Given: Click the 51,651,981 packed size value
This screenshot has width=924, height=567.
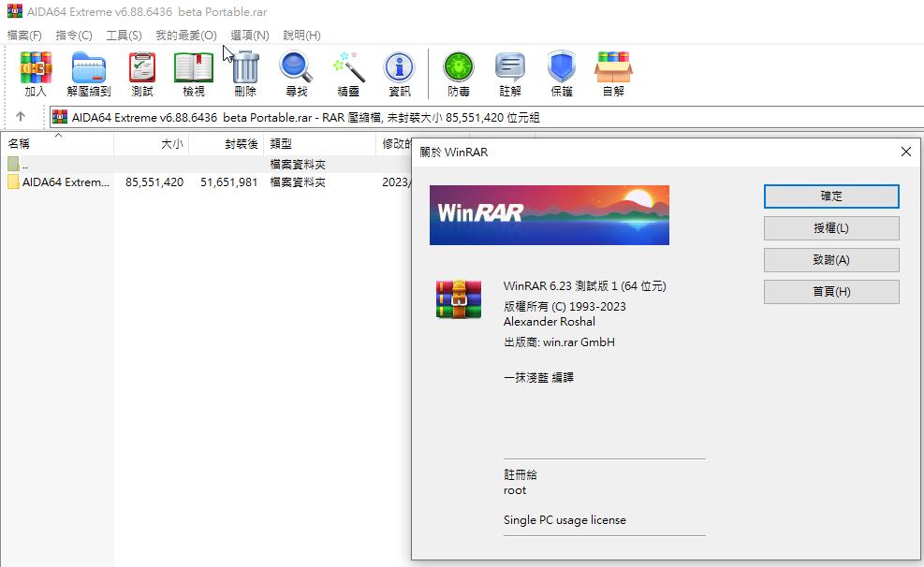Looking at the screenshot, I should tap(228, 182).
